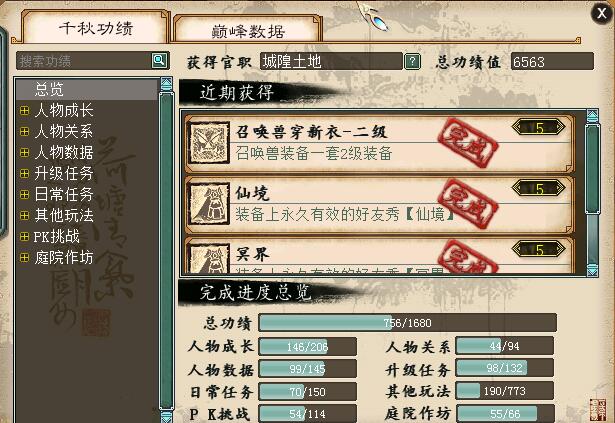The image size is (615, 423).
Task: Click the 召唤兽穿新衣 achievement icon
Action: 208,143
